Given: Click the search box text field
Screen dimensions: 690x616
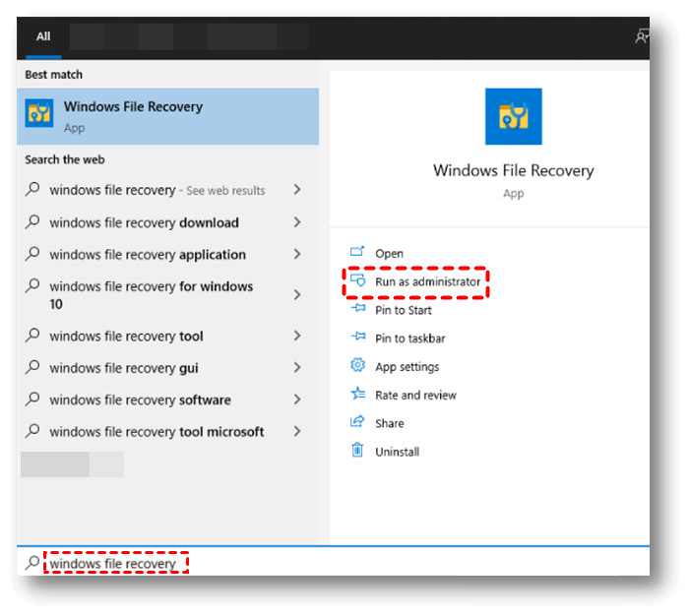Looking at the screenshot, I should click(333, 562).
